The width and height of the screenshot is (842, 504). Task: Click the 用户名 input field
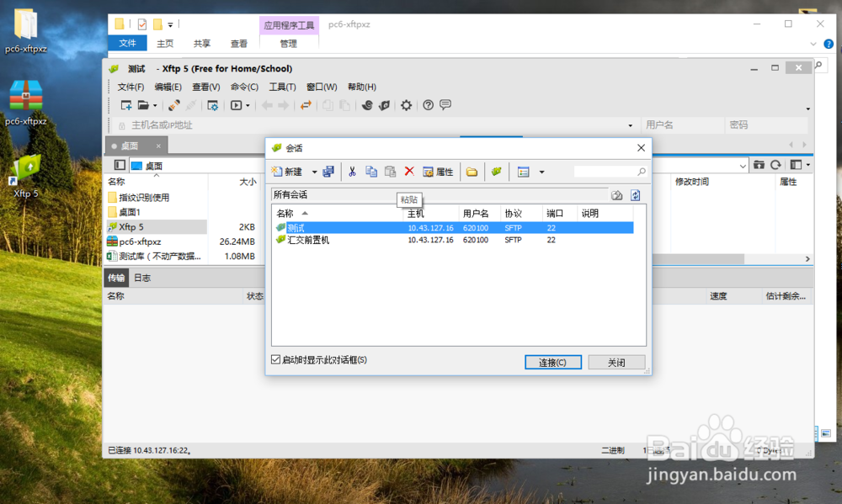682,125
